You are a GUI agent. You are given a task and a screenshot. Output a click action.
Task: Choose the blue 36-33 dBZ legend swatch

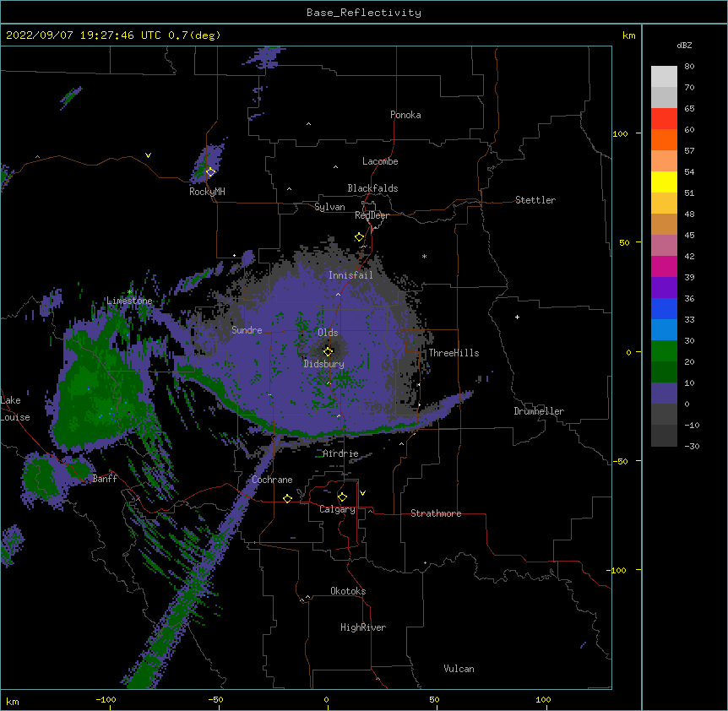point(664,308)
